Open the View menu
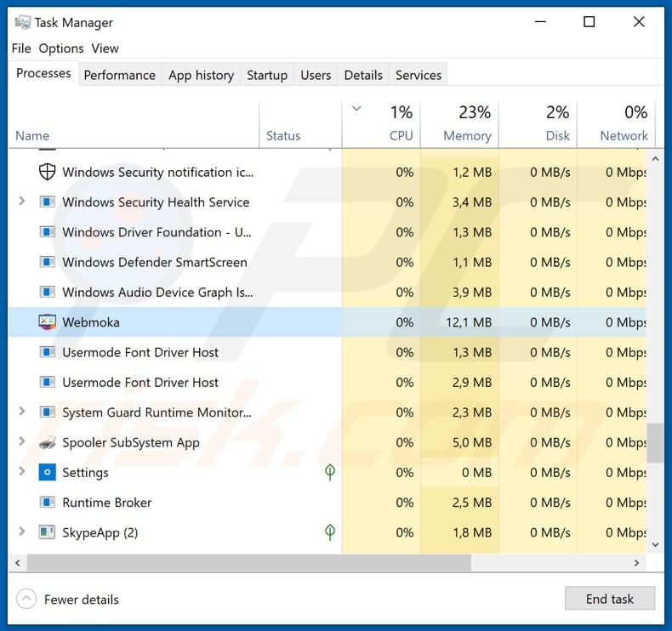The height and width of the screenshot is (631, 672). coord(105,48)
